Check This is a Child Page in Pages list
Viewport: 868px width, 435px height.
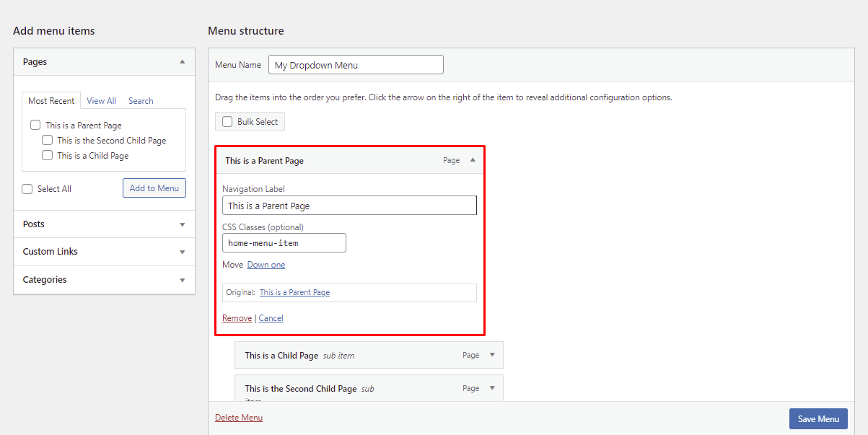tap(47, 155)
